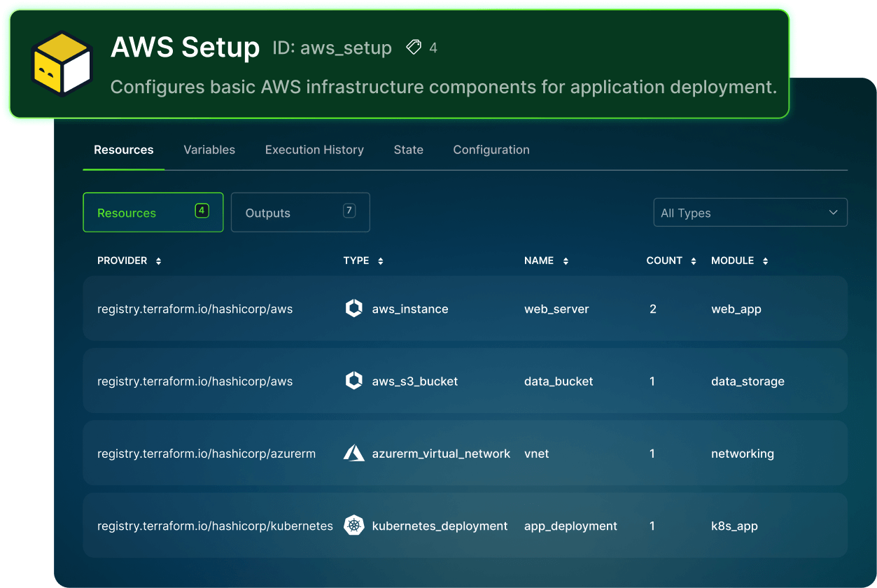Click the AWS icon in the aws_s3_bucket row
Viewport: 877px width, 588px height.
click(354, 381)
